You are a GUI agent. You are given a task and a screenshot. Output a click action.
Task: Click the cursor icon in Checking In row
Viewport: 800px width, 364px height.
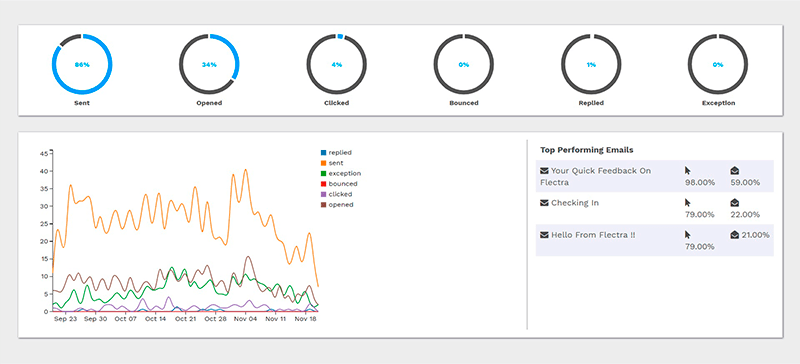tap(688, 203)
